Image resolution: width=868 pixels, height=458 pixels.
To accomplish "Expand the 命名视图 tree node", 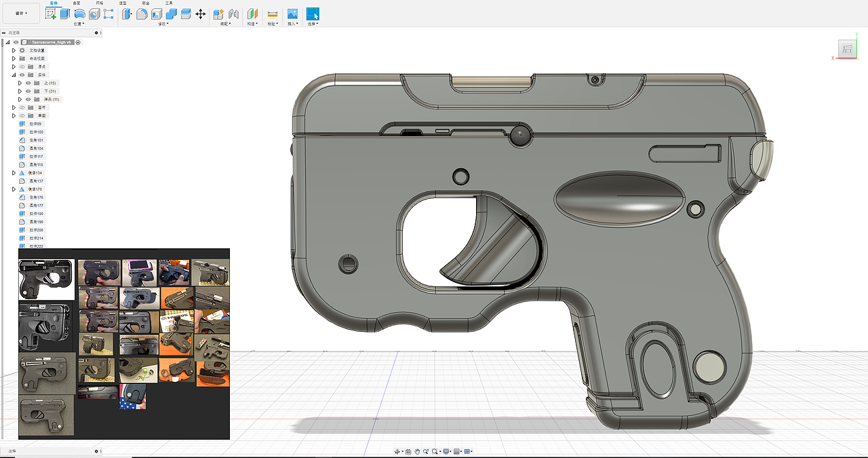I will (x=14, y=58).
